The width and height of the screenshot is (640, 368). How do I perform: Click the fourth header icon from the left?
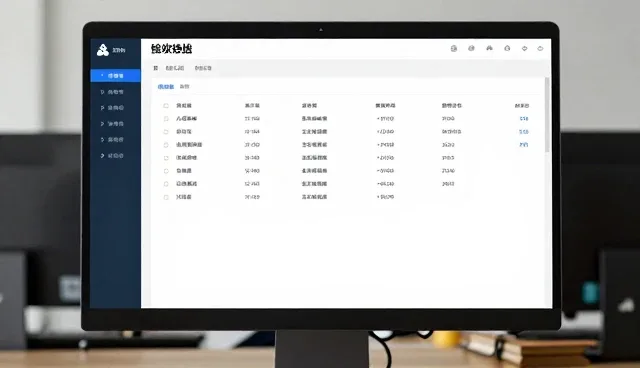507,48
